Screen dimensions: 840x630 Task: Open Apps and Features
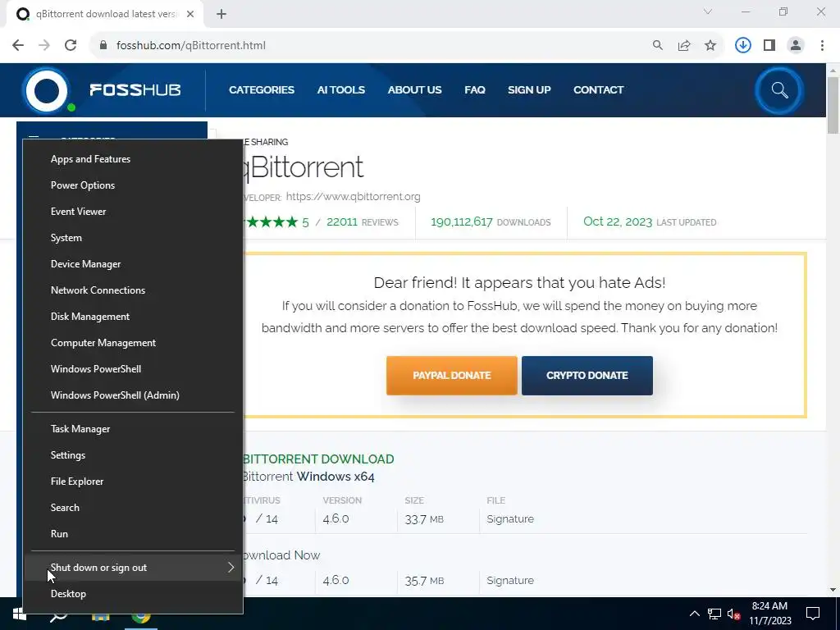click(133, 159)
